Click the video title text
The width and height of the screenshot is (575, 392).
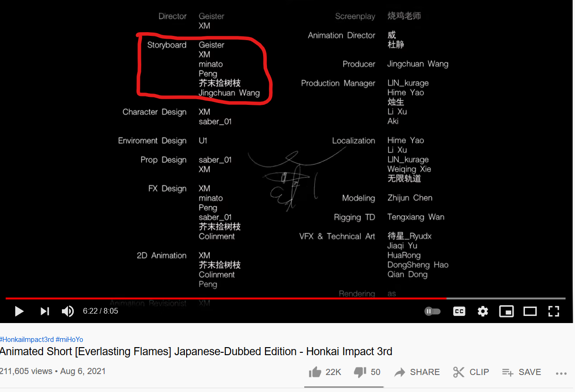point(196,352)
